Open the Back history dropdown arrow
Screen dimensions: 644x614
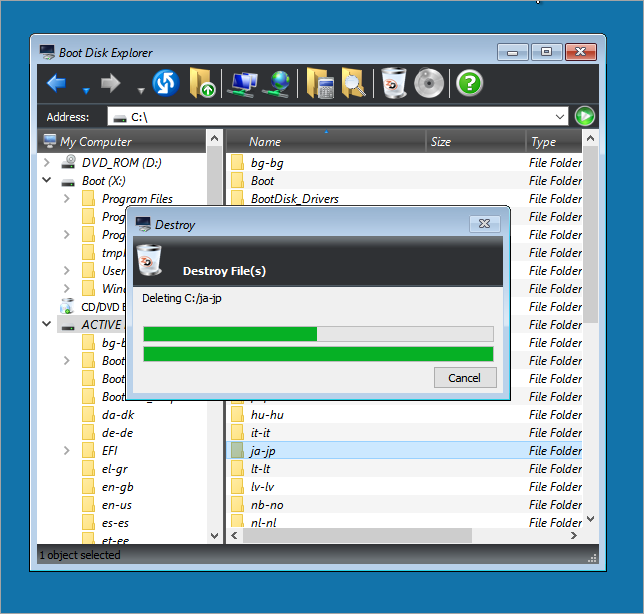click(86, 90)
